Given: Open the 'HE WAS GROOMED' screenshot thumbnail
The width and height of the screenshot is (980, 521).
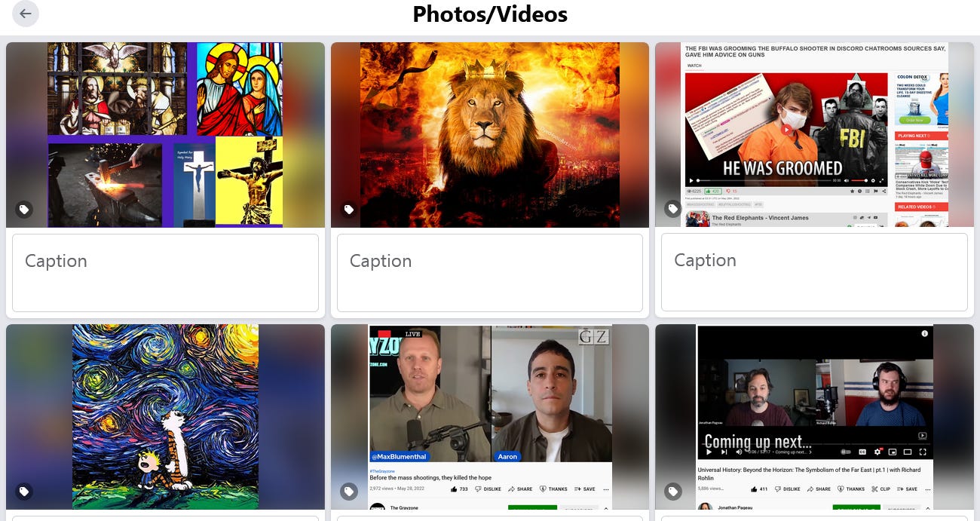Looking at the screenshot, I should tap(814, 134).
